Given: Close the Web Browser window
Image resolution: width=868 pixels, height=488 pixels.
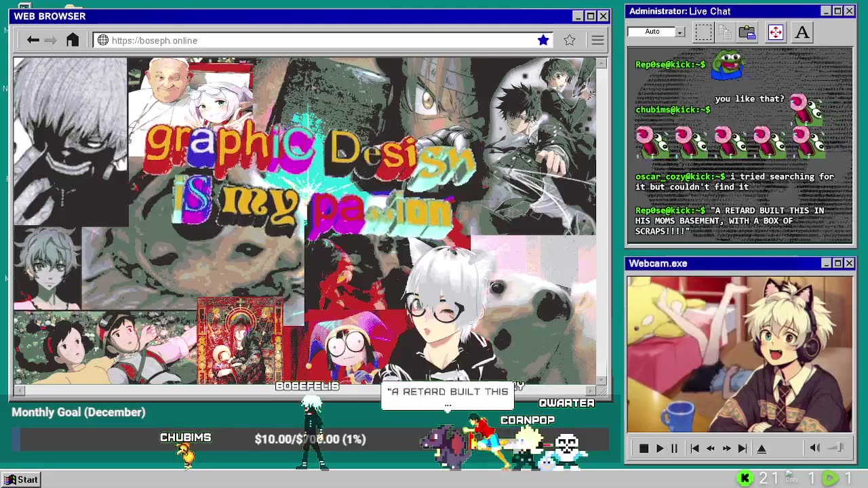Looking at the screenshot, I should click(x=603, y=16).
